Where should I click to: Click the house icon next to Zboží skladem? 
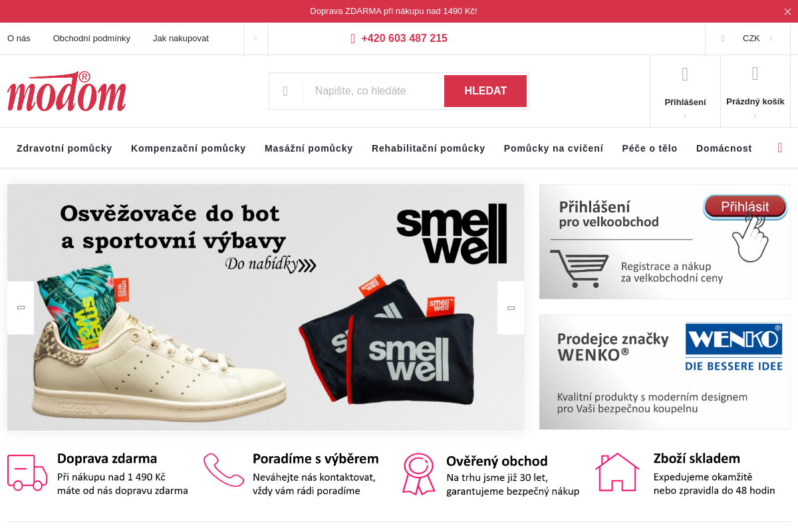(617, 472)
